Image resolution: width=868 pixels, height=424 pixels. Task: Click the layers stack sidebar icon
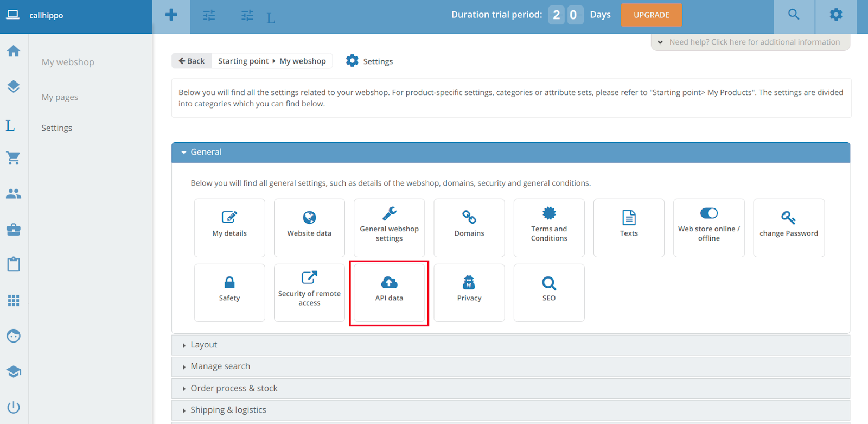14,87
